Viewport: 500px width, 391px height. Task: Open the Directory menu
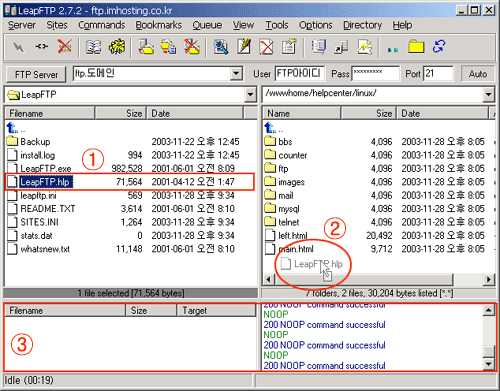[x=363, y=25]
